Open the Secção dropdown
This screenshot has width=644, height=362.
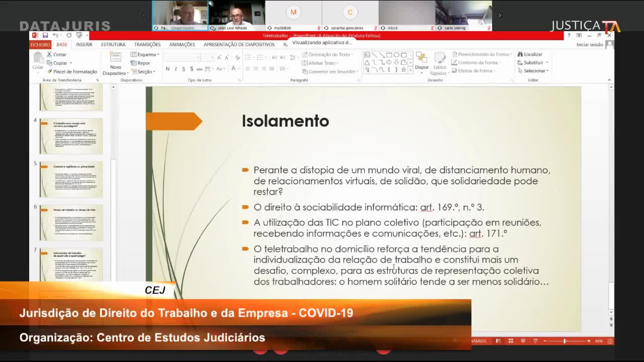click(144, 71)
